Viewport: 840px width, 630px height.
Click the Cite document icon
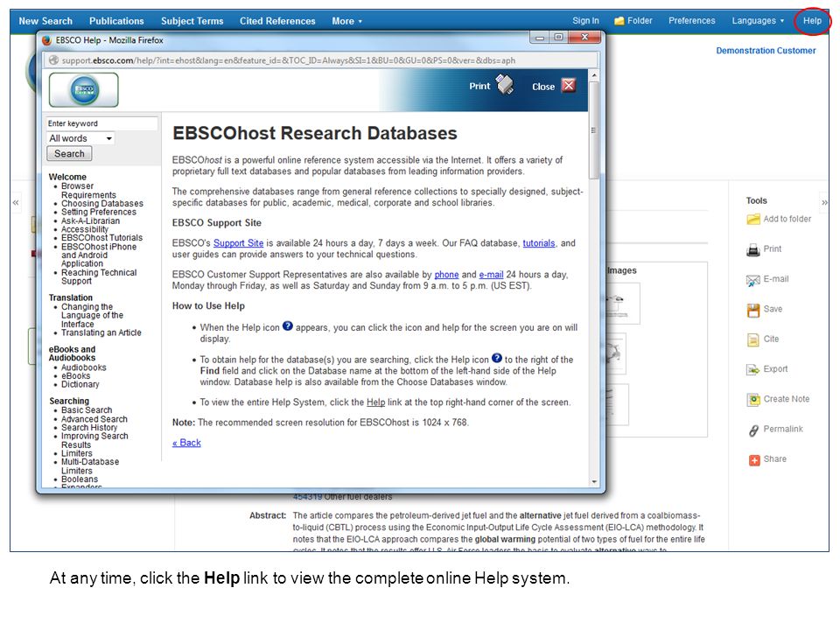753,339
